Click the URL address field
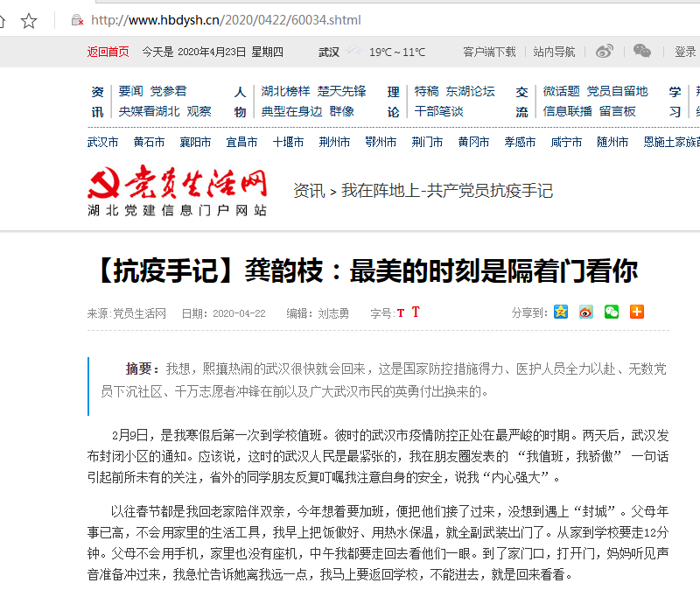The width and height of the screenshot is (700, 590). point(350,20)
